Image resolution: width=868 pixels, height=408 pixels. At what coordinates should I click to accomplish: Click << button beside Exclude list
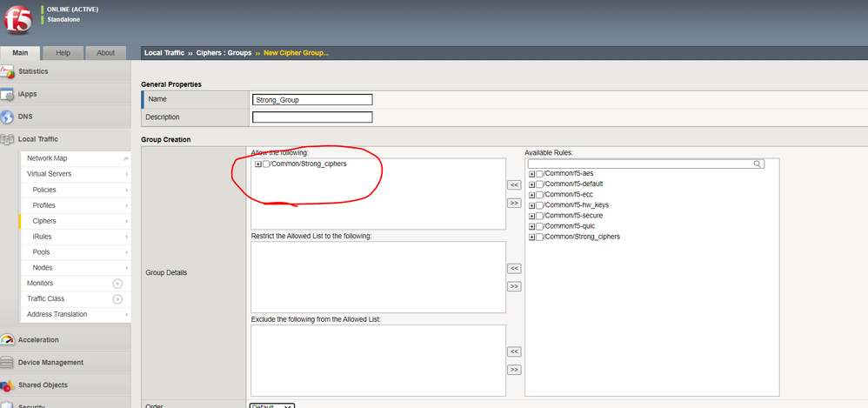coord(514,351)
